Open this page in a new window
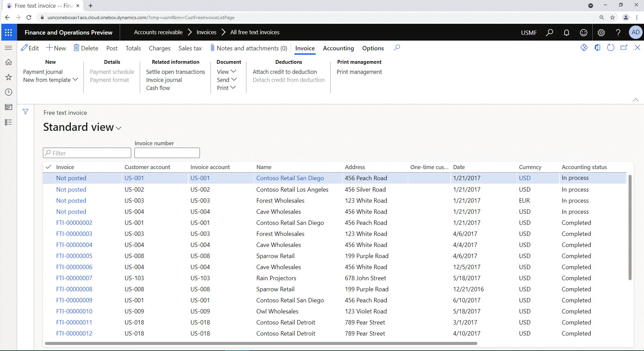Image resolution: width=644 pixels, height=351 pixels. [624, 48]
